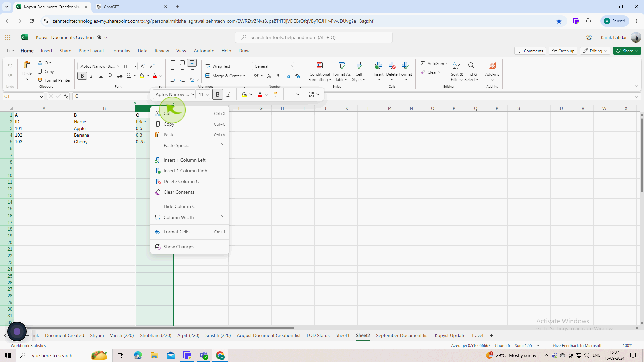This screenshot has height=362, width=644.
Task: Click Show Changes context menu option
Action: click(179, 247)
